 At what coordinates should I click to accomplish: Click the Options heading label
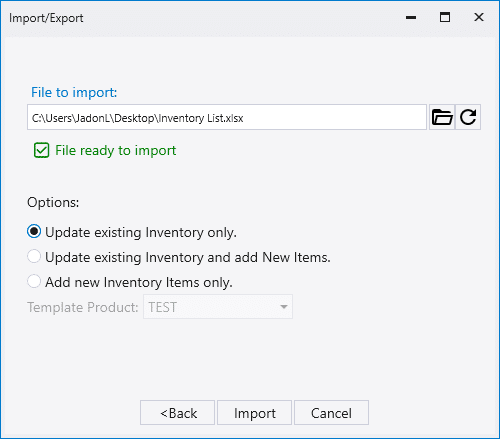[53, 202]
